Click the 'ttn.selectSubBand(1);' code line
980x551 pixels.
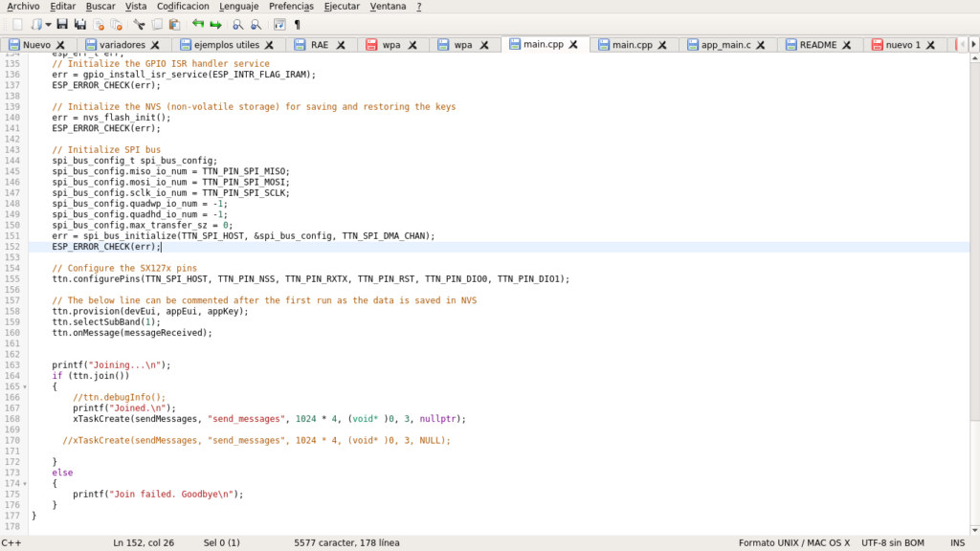pos(106,321)
